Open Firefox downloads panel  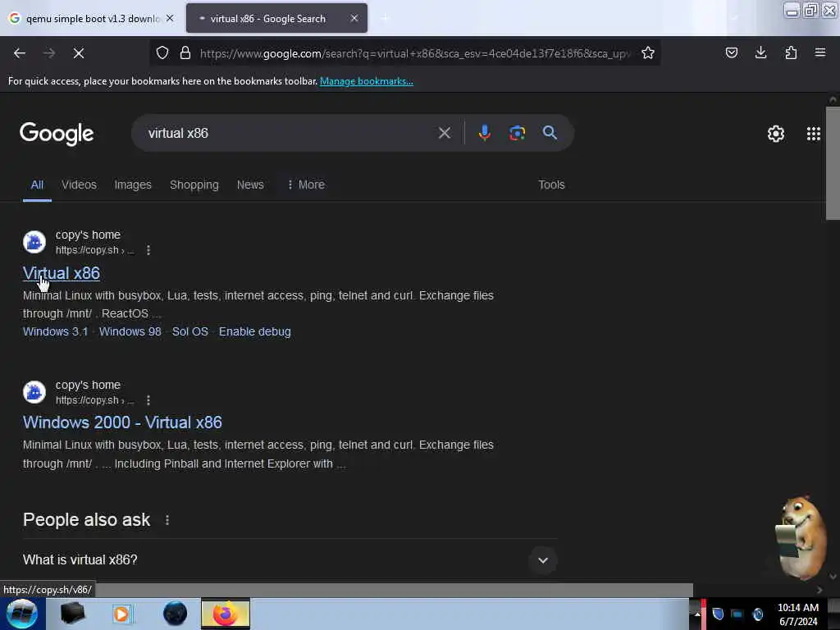[760, 53]
